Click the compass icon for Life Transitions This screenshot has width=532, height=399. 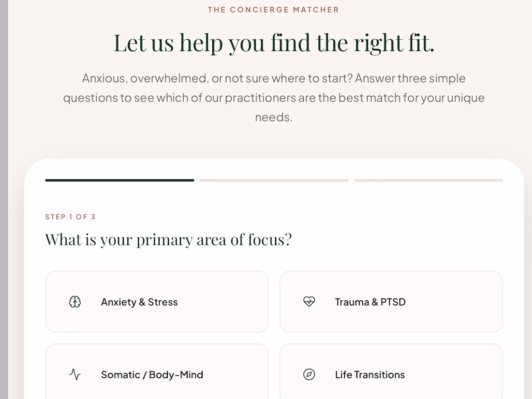click(x=309, y=374)
